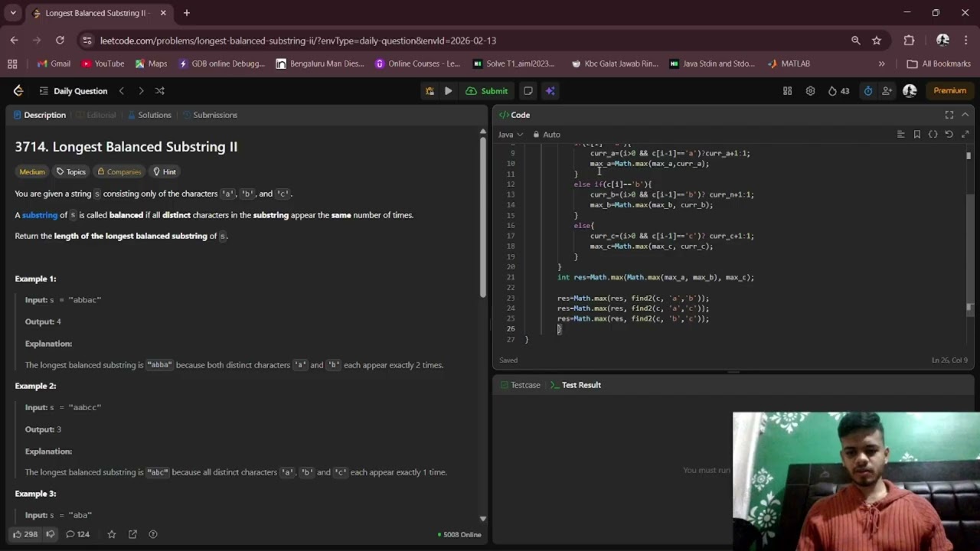Click the curly braces icon in editor toolbar
Screen dimensions: 980x551
(933, 135)
